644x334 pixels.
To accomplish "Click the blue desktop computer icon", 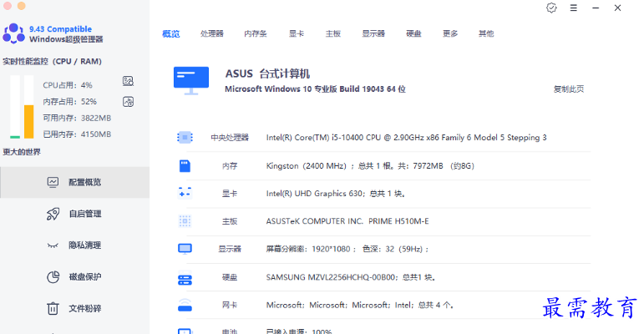I will tap(191, 80).
